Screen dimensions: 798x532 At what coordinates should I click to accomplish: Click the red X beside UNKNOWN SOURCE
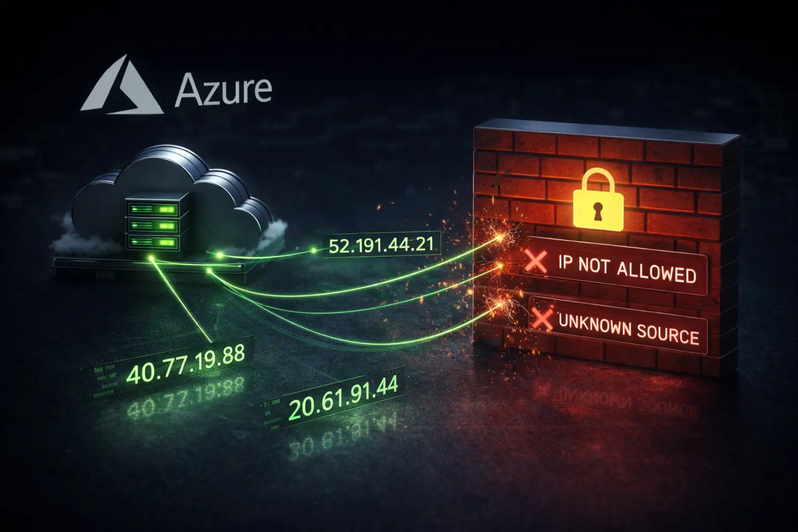click(x=542, y=318)
